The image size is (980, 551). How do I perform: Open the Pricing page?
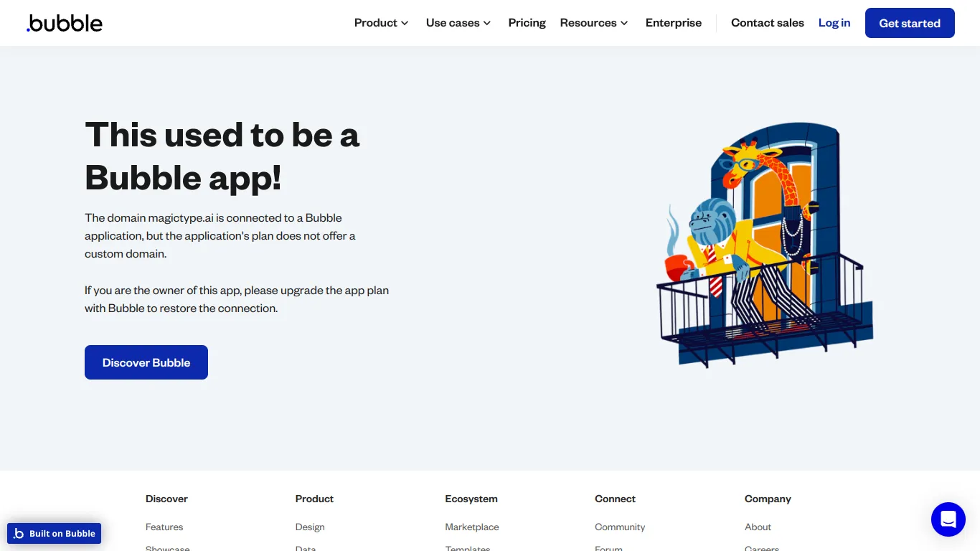coord(527,23)
